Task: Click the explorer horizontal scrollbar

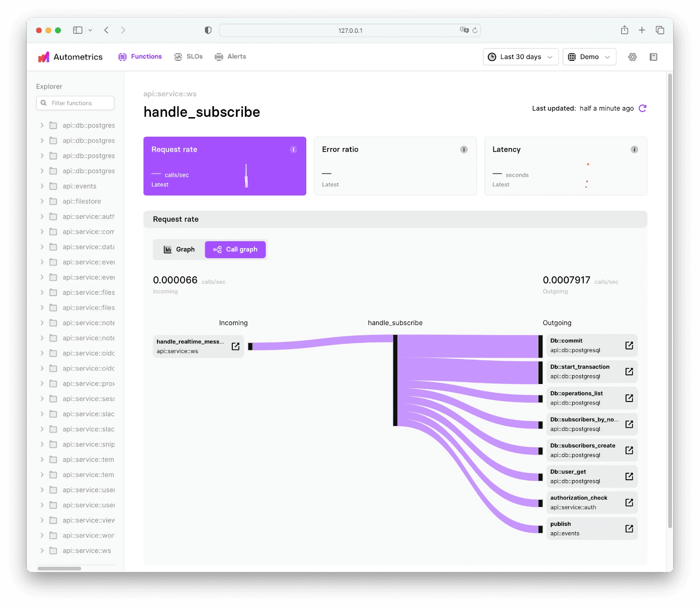Action: [59, 569]
